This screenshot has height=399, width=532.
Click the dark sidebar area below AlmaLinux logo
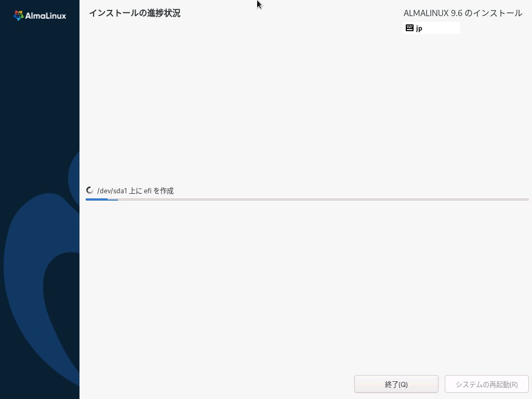coord(39,78)
